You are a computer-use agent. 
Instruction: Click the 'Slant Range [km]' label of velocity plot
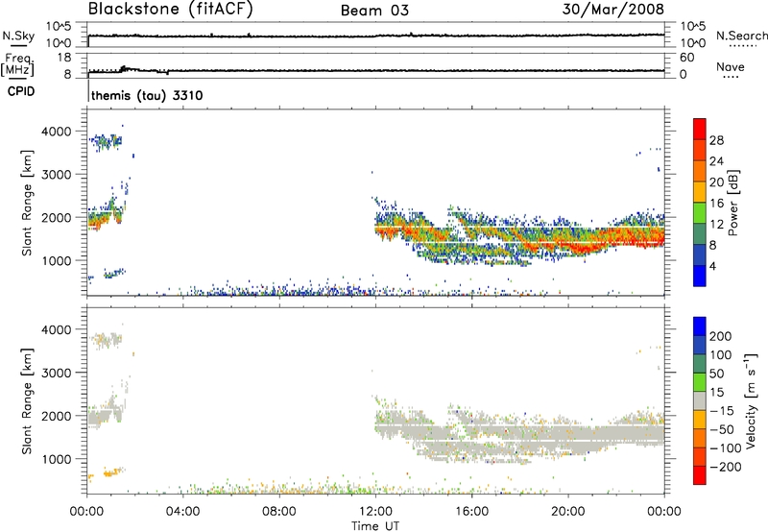click(x=27, y=400)
